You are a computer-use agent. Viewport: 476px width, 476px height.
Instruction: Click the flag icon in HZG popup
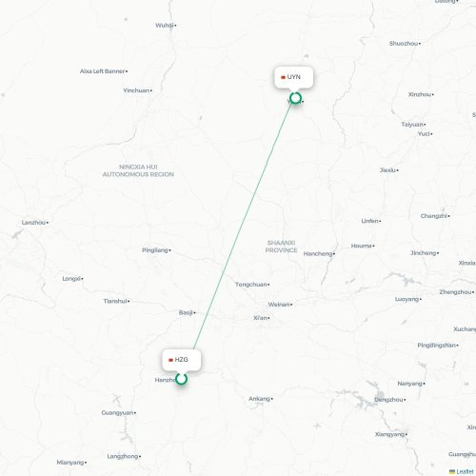(170, 360)
